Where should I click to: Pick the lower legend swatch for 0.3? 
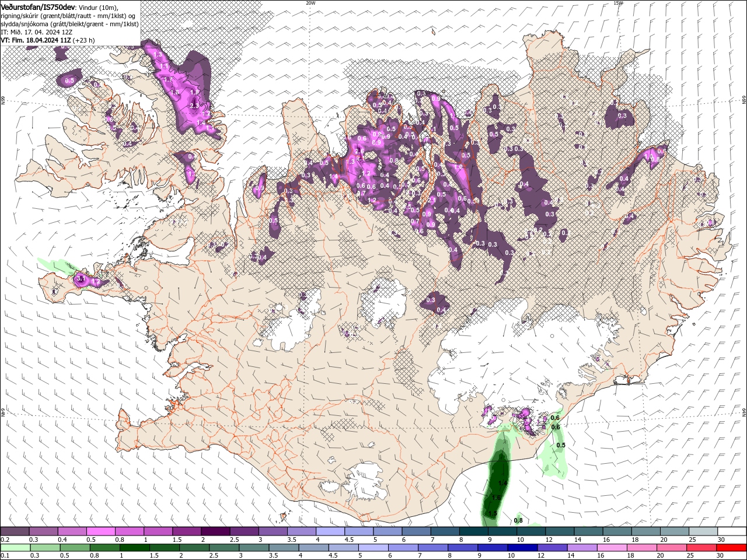(45, 548)
